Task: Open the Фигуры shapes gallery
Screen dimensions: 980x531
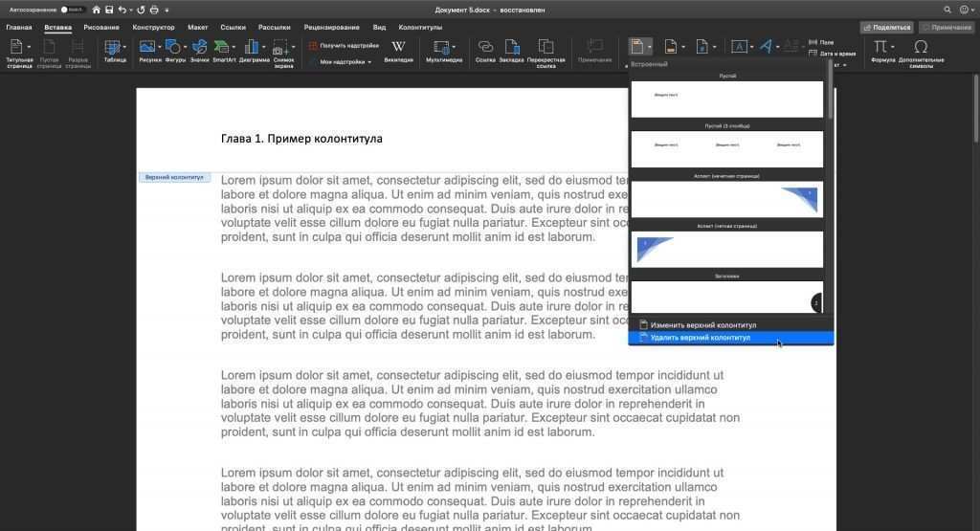Action: tap(176, 52)
